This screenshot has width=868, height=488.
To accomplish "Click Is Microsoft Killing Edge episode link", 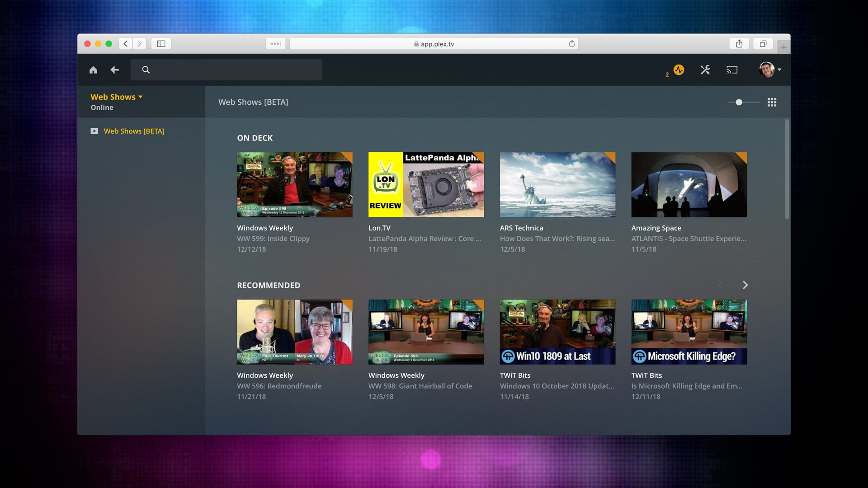I will tap(687, 386).
